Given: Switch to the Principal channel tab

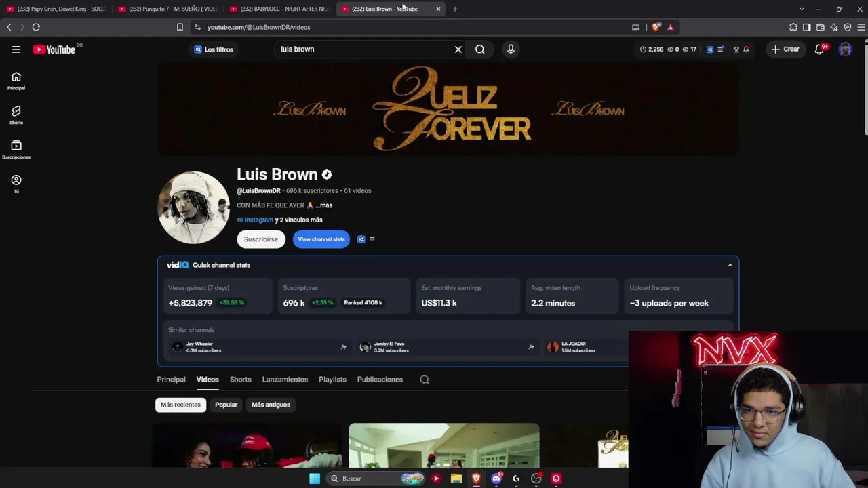Looking at the screenshot, I should tap(171, 380).
